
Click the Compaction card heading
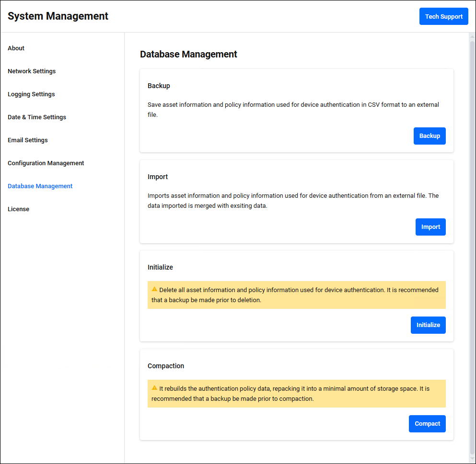[166, 366]
